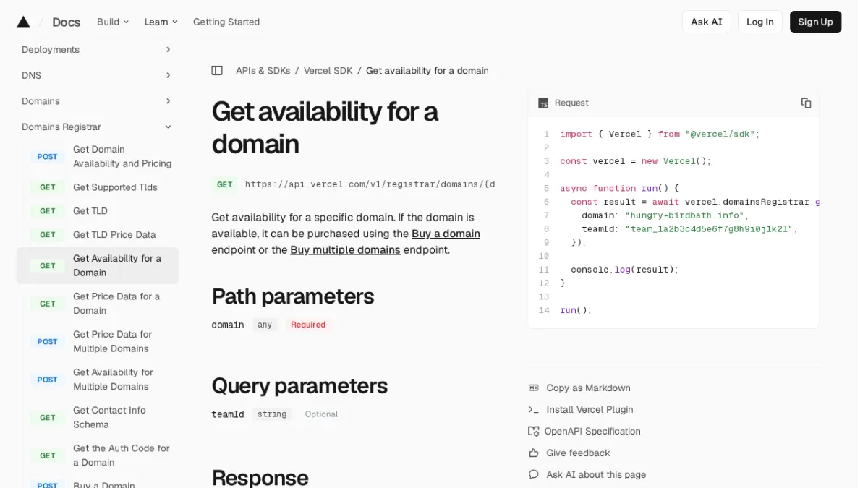Click Install Vercel Plugin text
The image size is (868, 488).
[x=590, y=410]
